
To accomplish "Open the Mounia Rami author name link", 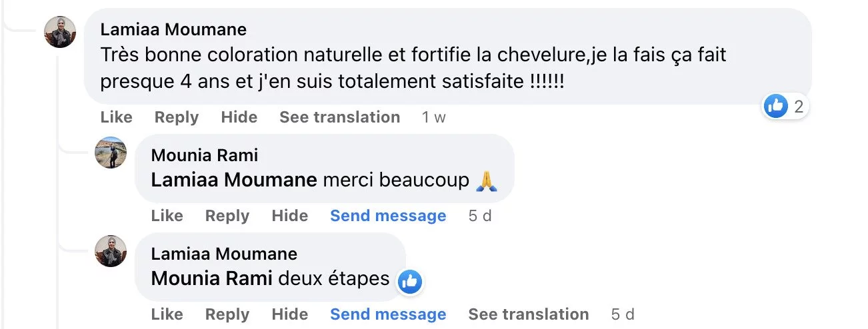I will [x=204, y=155].
